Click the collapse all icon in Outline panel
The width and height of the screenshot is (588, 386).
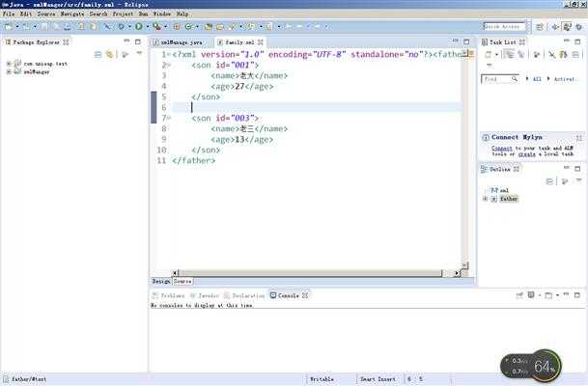[549, 181]
